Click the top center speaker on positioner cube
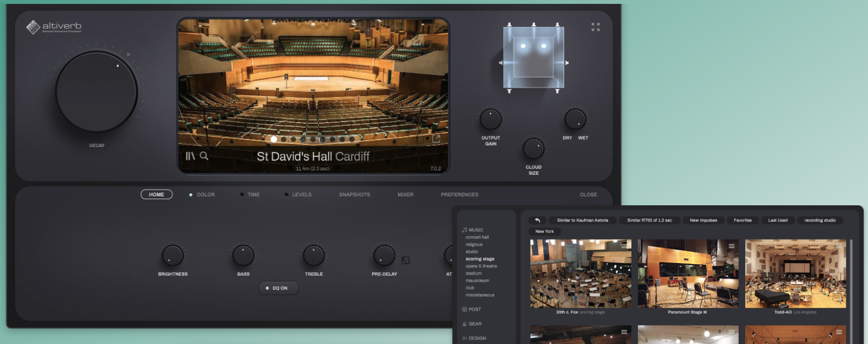868x344 pixels. [x=534, y=24]
